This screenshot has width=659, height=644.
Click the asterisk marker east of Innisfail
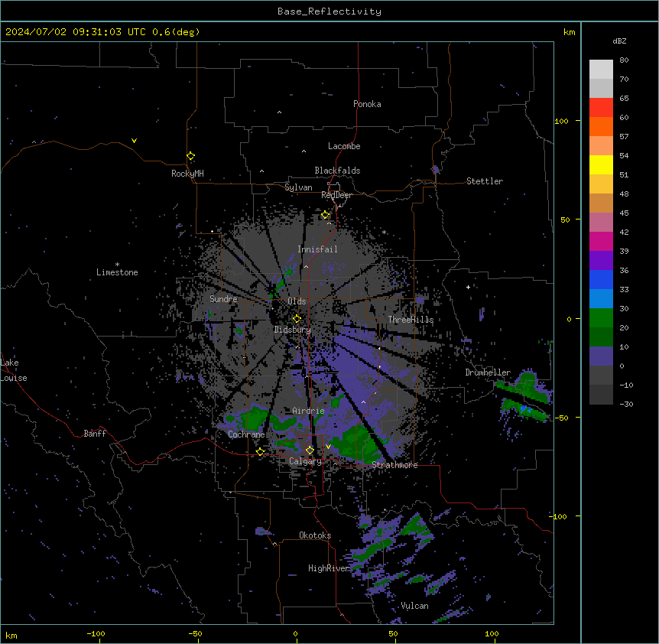coord(384,232)
